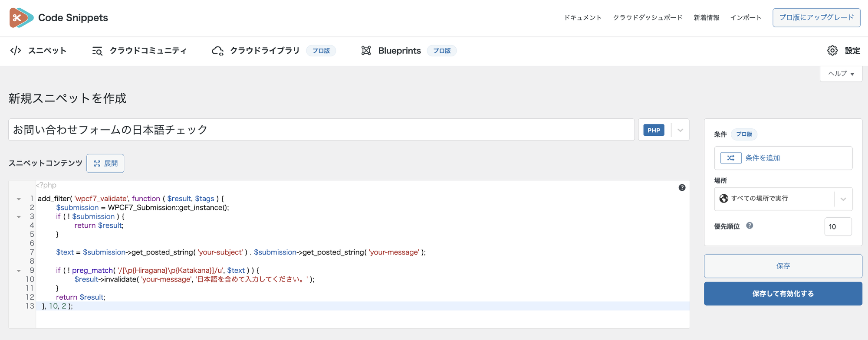Click the expand arrows icon in 展開 button
The image size is (868, 340).
point(97,163)
